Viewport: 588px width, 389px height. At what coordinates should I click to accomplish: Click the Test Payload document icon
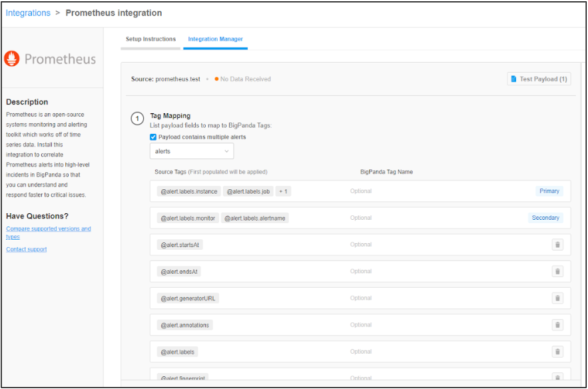(x=513, y=79)
